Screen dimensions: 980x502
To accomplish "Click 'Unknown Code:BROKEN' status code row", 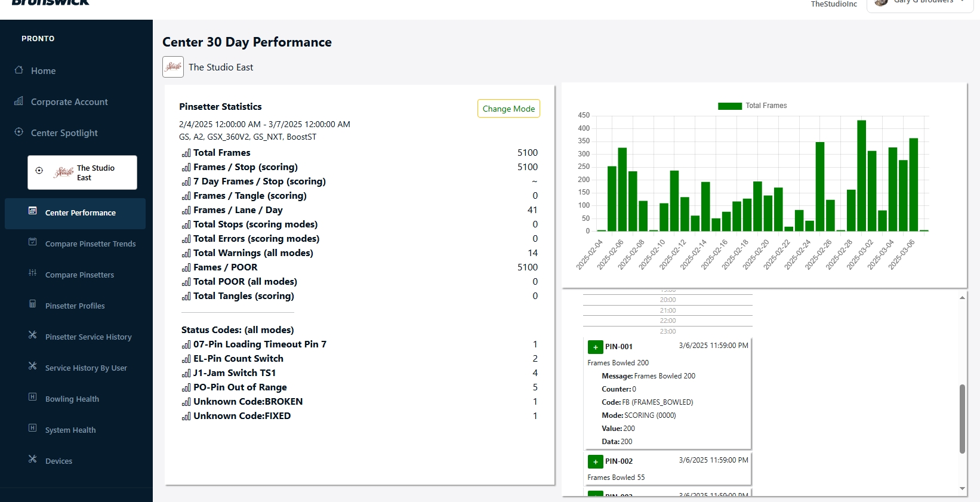I will click(x=359, y=402).
